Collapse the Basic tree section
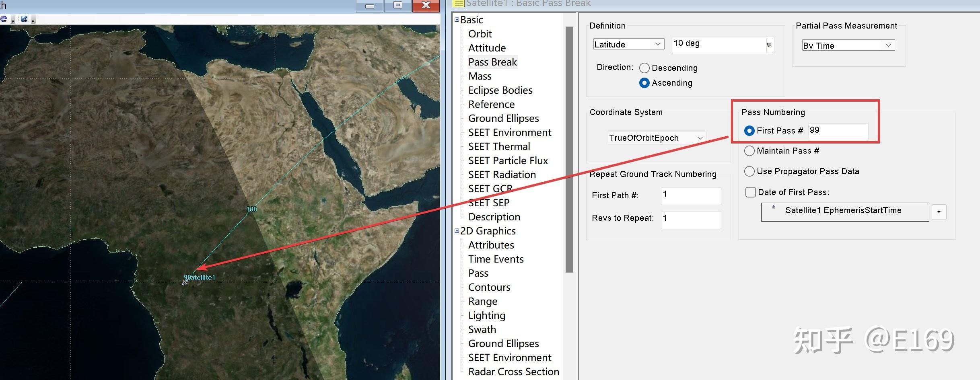The width and height of the screenshot is (980, 380). click(457, 19)
